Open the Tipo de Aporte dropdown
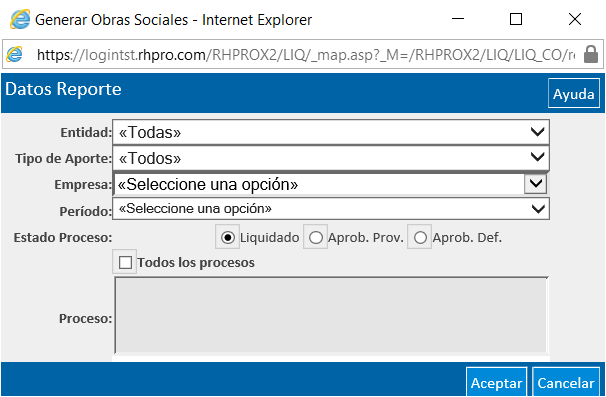Screen dimensions: 606x397 (x=331, y=158)
